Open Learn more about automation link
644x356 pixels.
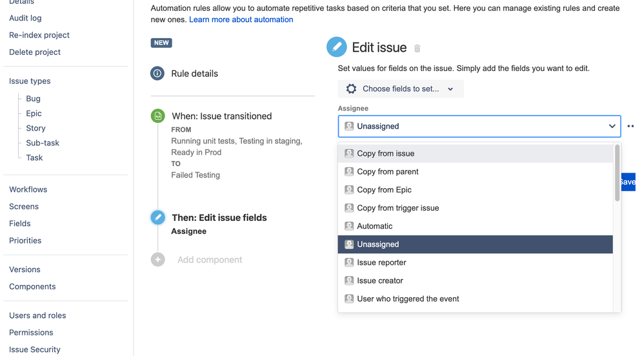(241, 19)
